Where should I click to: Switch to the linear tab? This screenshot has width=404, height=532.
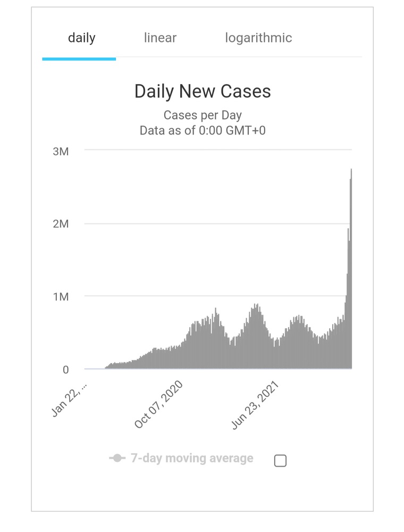click(x=160, y=37)
